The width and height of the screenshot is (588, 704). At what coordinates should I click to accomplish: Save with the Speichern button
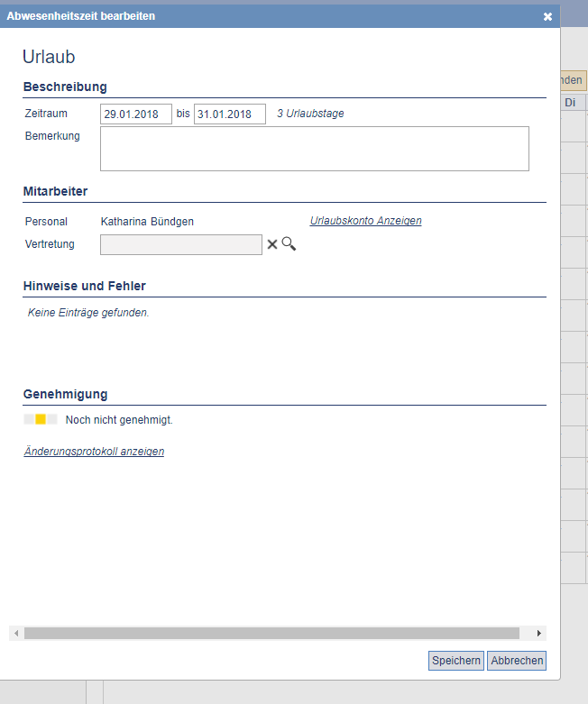click(x=456, y=661)
